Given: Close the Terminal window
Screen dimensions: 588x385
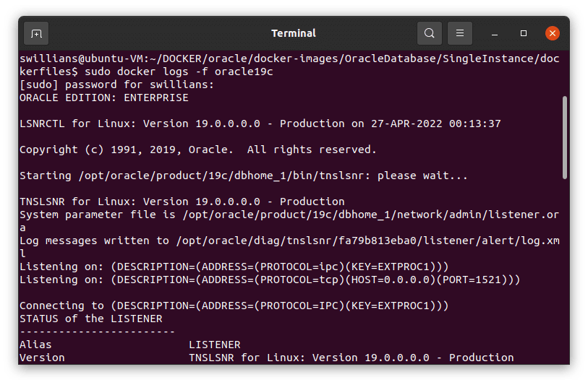Looking at the screenshot, I should tap(553, 33).
